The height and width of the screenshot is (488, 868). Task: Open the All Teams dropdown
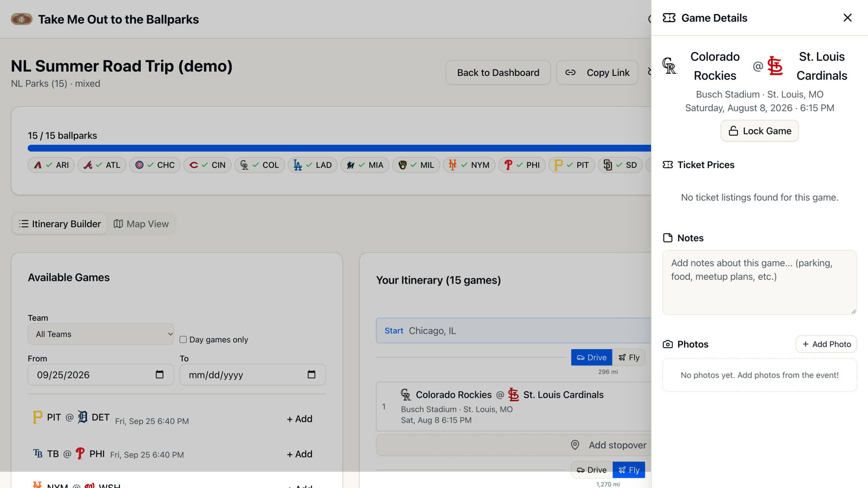101,334
